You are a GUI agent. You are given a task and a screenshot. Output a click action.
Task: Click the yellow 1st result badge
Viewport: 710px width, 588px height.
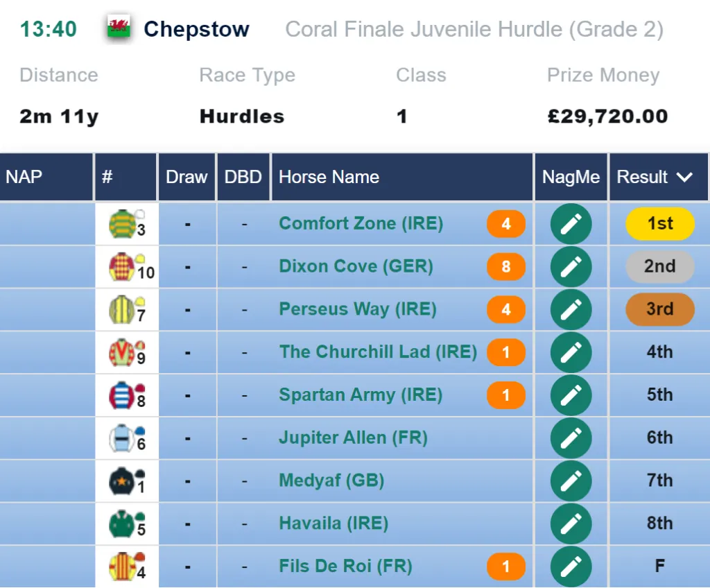tap(660, 224)
